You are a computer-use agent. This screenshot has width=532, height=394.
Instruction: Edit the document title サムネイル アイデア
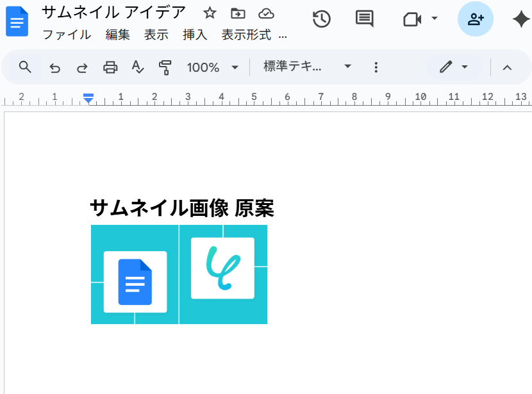pyautogui.click(x=113, y=13)
